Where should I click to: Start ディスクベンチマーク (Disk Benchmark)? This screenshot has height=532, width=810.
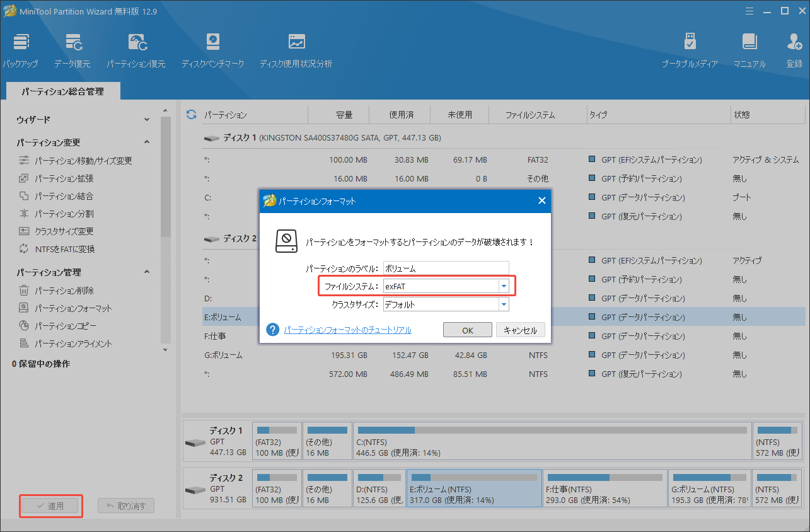pos(212,50)
